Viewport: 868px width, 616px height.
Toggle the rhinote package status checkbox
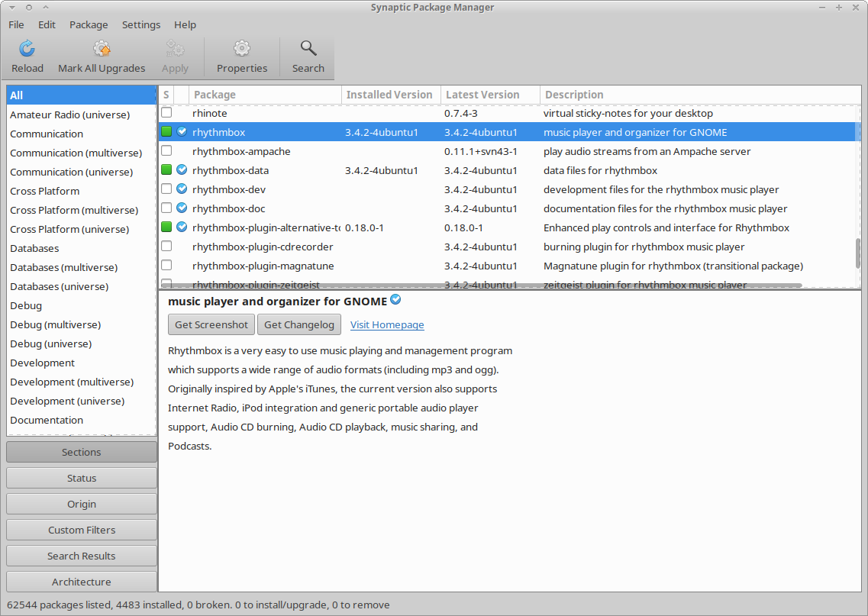166,112
